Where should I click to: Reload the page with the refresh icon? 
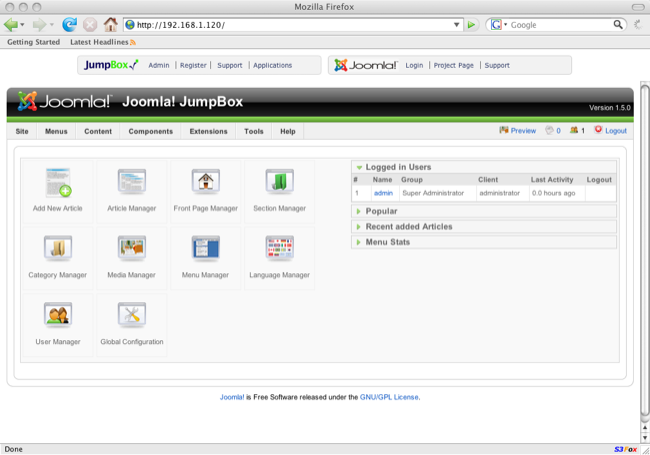(69, 25)
